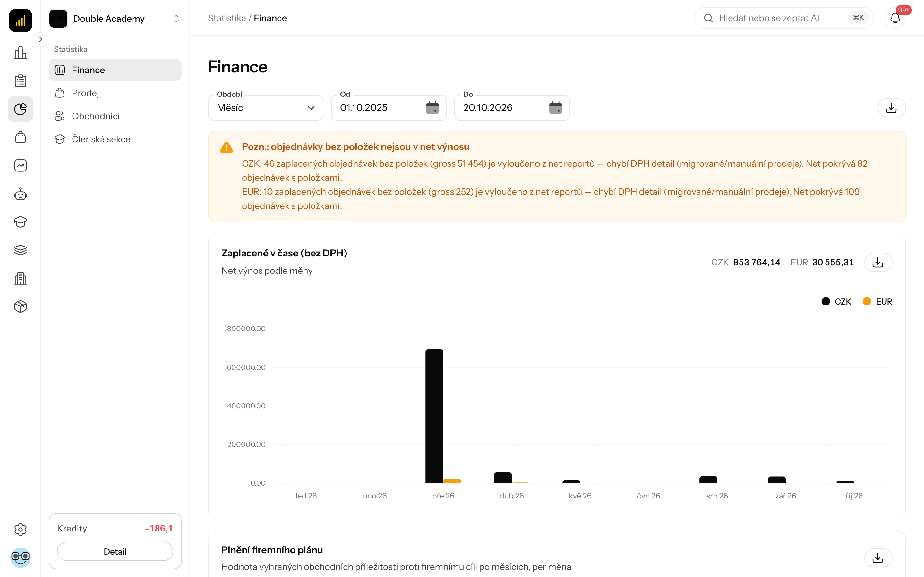Click the Kredity Detail button
Image resolution: width=924 pixels, height=577 pixels.
pyautogui.click(x=115, y=551)
